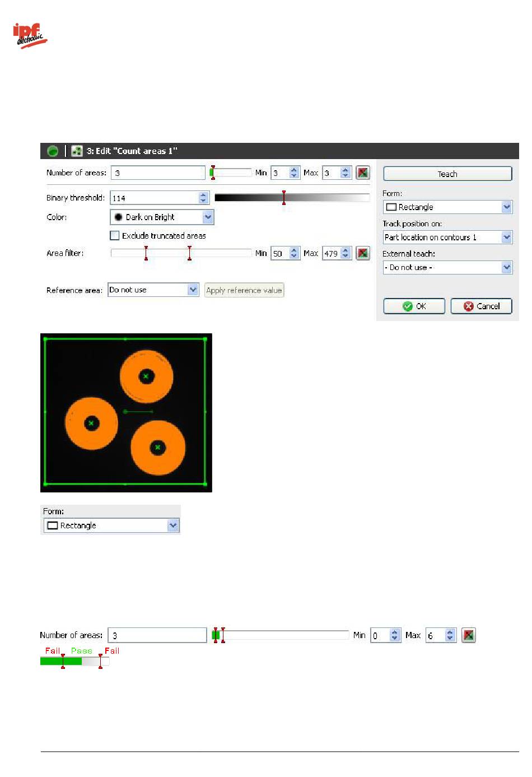
Task: Click the Binary threshold spinner arrows
Action: (x=204, y=198)
